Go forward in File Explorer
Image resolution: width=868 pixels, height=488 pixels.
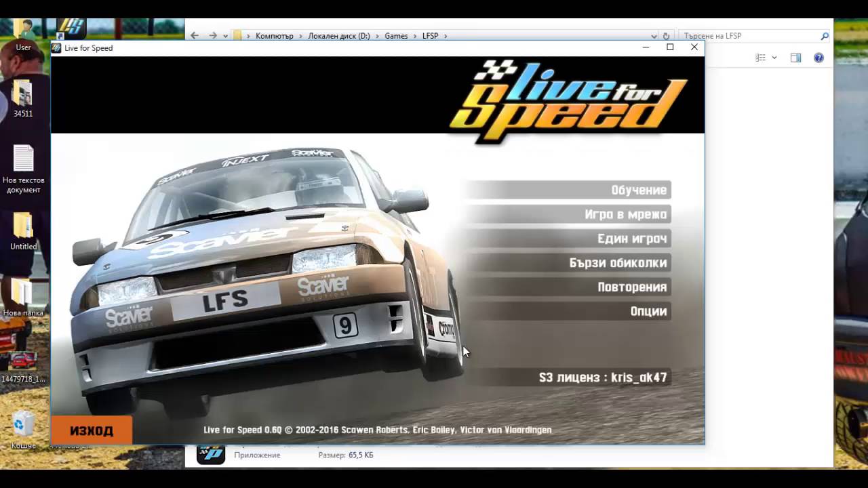coord(213,36)
